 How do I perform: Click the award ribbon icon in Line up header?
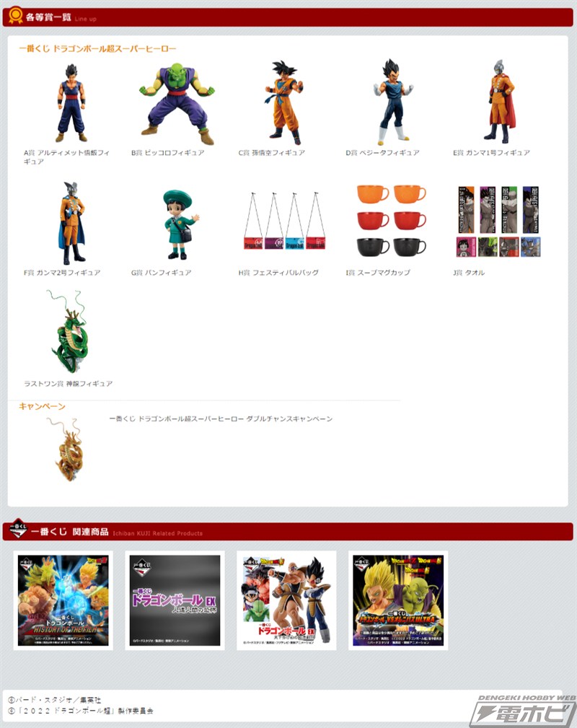click(15, 16)
